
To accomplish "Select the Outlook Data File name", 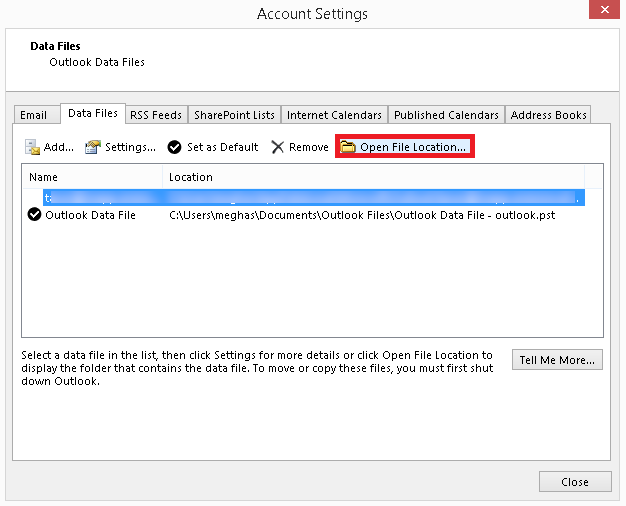I will tap(90, 215).
